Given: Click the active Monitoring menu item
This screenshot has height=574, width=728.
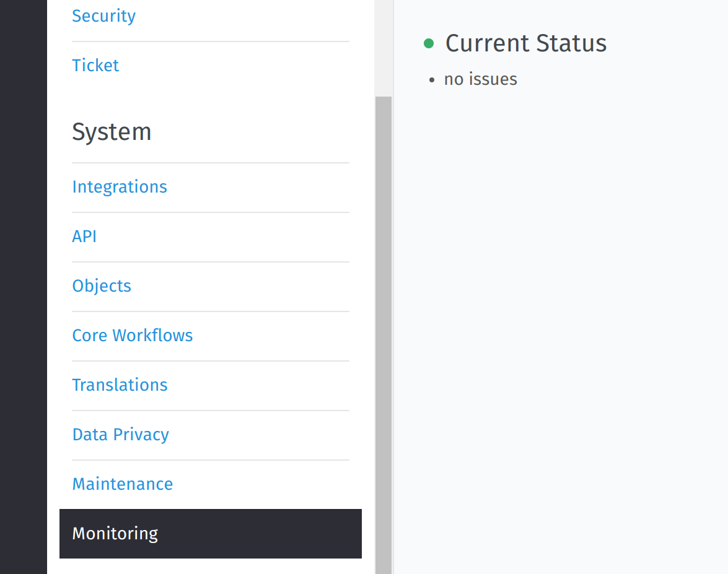Looking at the screenshot, I should 210,534.
